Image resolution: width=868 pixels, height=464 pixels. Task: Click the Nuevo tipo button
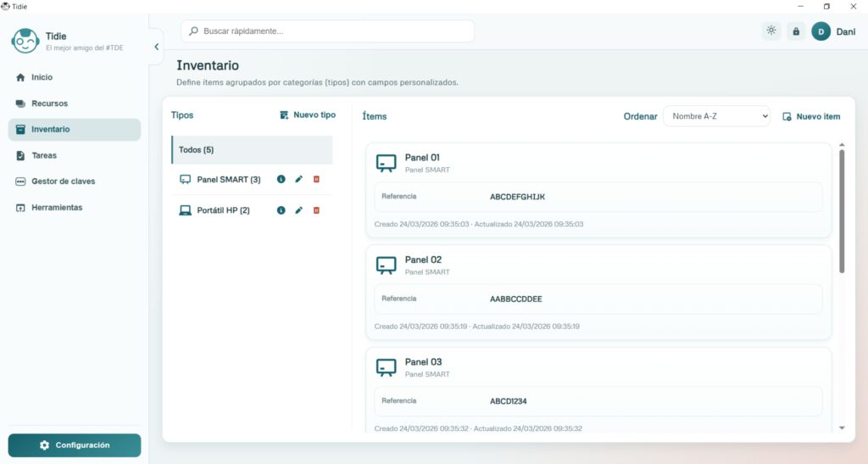click(308, 115)
